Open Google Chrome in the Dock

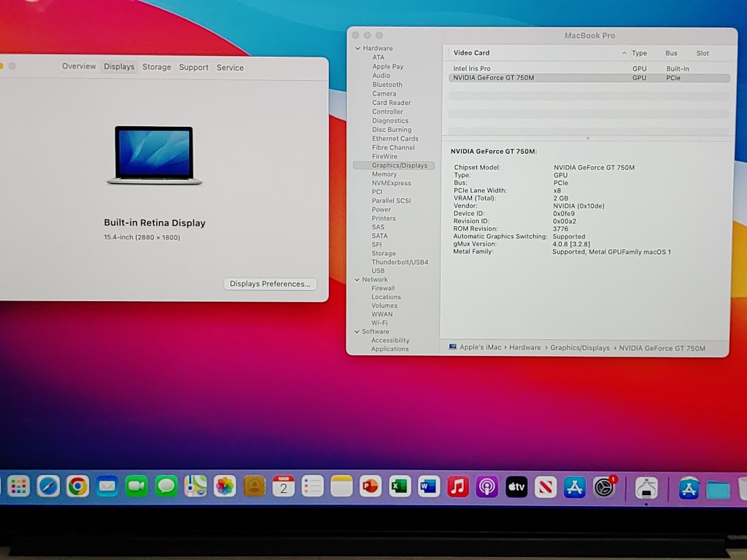pos(77,486)
